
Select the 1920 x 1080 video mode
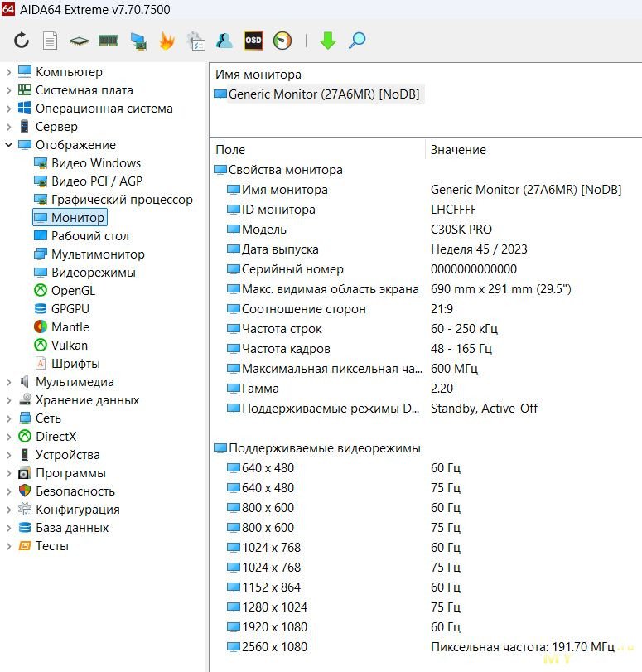(426, 627)
